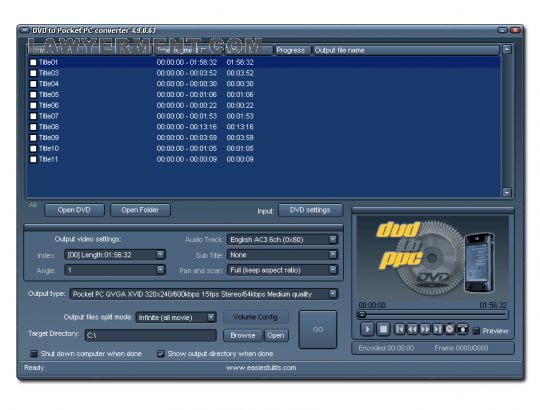Enable the Title05 entry checkbox
Viewport: 540px width, 410px height.
(x=33, y=95)
